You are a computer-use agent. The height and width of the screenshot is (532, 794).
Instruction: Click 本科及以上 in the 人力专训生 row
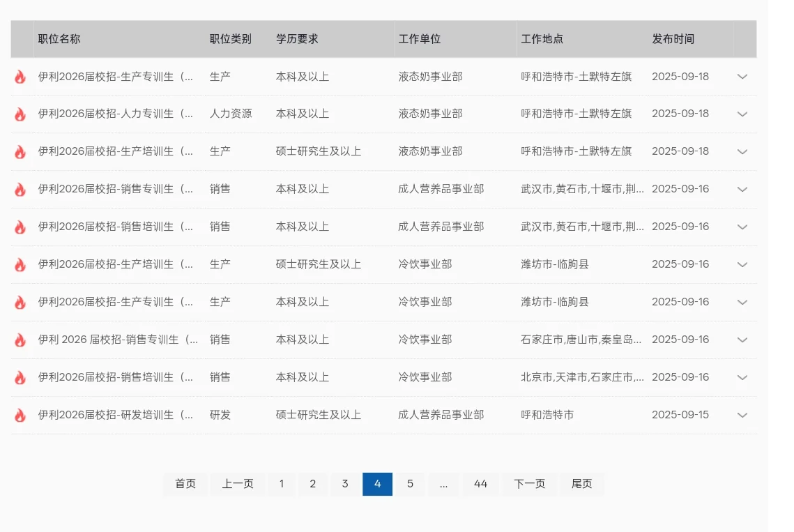pos(303,114)
